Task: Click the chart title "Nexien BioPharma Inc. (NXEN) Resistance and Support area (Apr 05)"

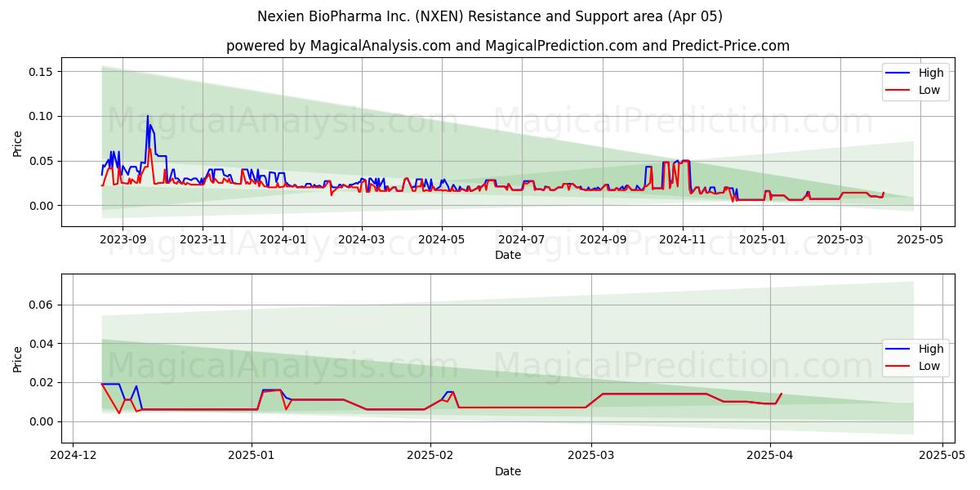Action: tap(490, 16)
